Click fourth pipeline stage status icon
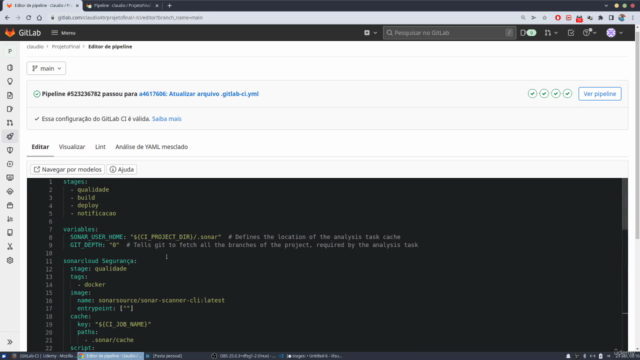 (568, 94)
